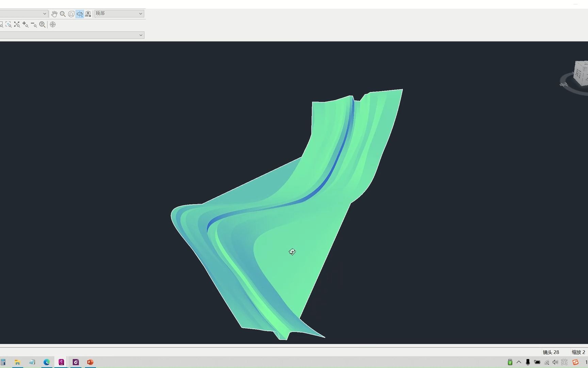Open the 顶部 view dropdown
The image size is (588, 368).
point(141,14)
